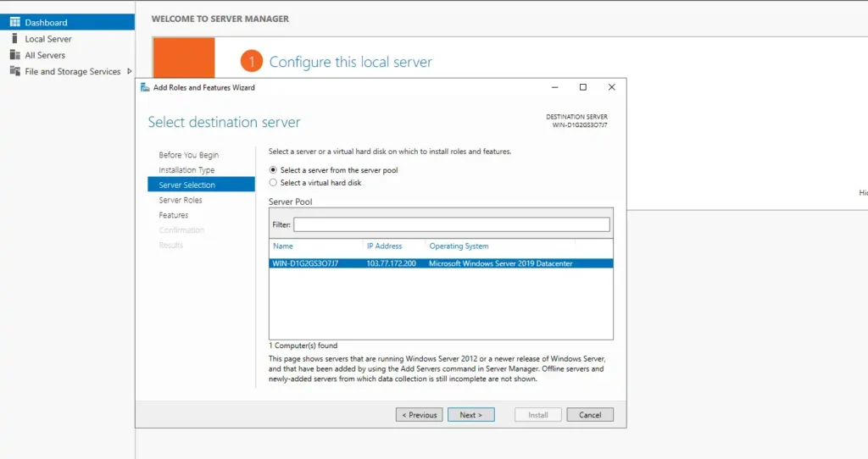Click the Dashboard grid icon in sidebar
This screenshot has width=868, height=459.
click(x=15, y=22)
